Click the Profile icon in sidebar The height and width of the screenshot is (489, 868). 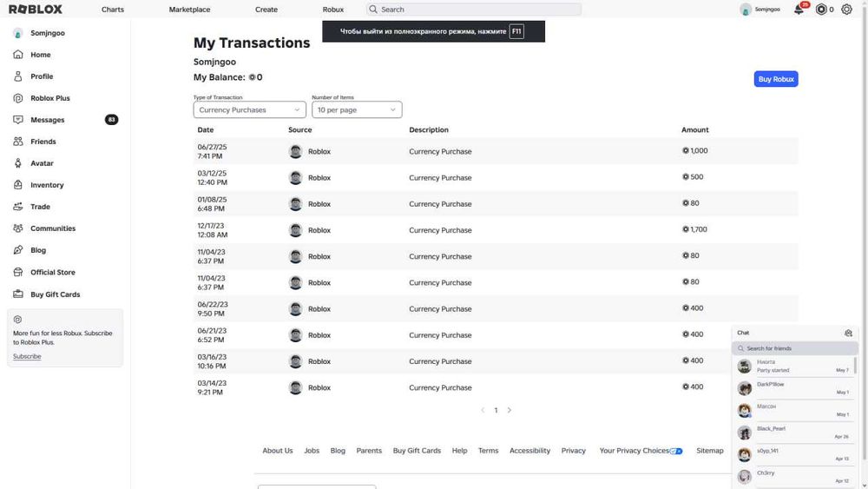18,76
